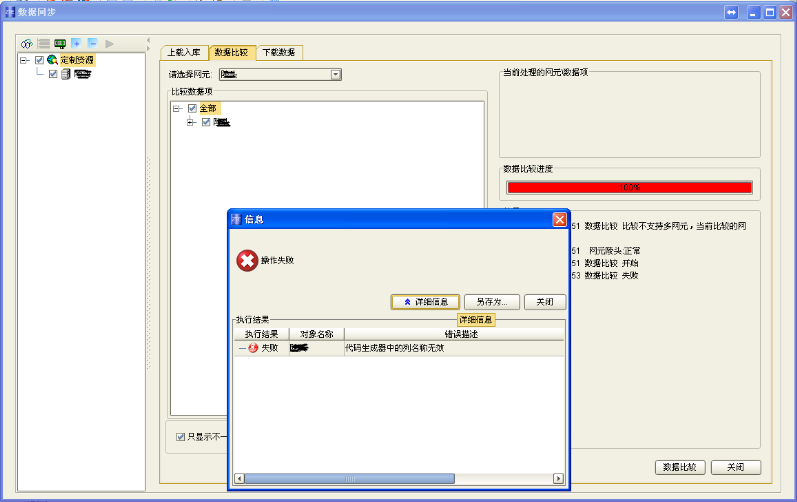Click the green monitor icon in left toolbar
The image size is (797, 502).
pyautogui.click(x=60, y=44)
